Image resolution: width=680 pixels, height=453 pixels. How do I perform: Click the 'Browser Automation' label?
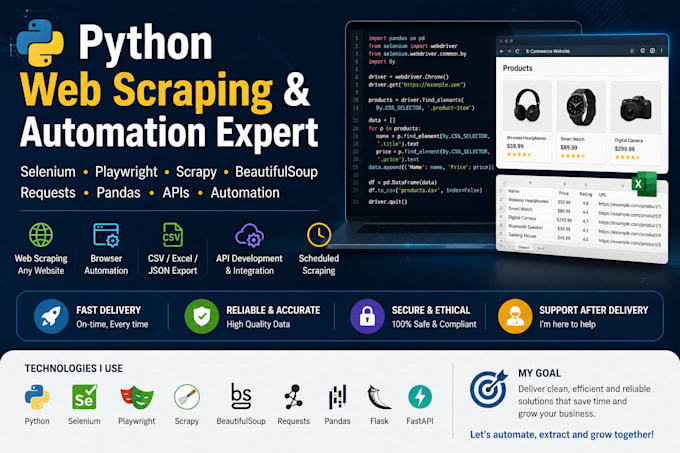tap(106, 264)
